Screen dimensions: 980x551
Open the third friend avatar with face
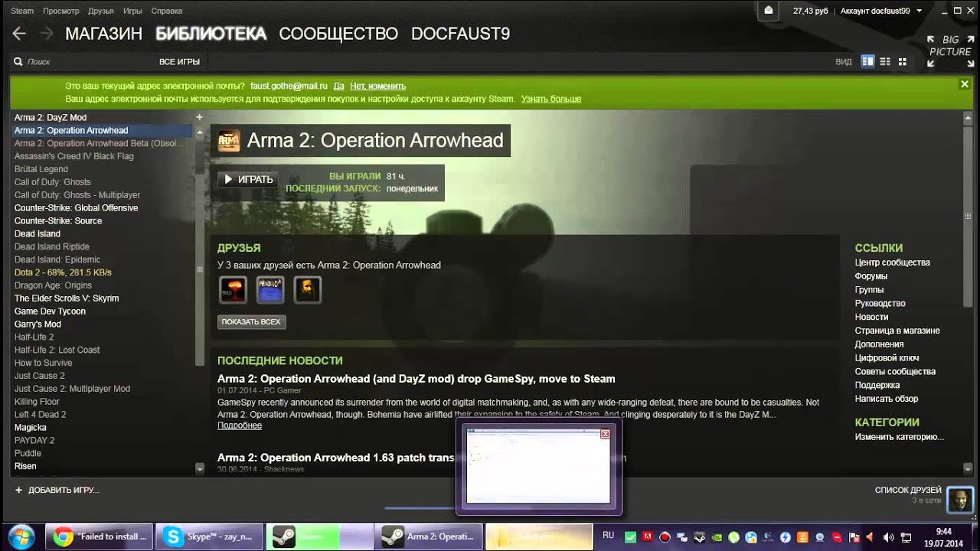click(x=308, y=290)
